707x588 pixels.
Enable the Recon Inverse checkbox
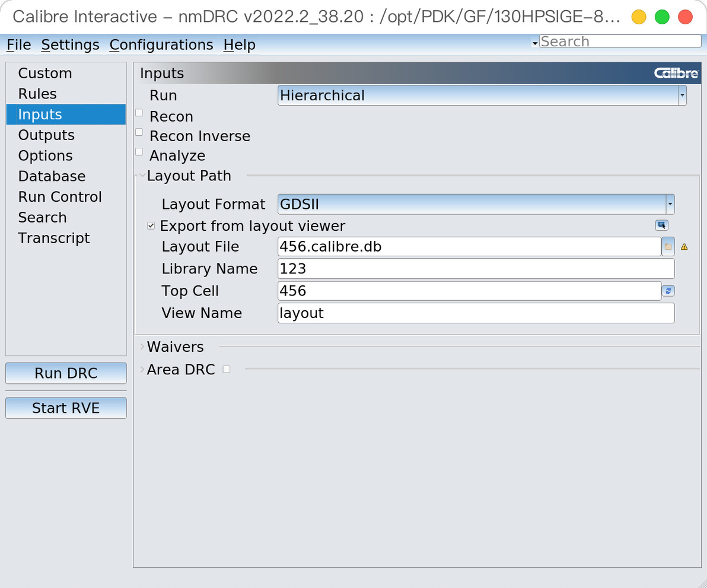pyautogui.click(x=139, y=132)
